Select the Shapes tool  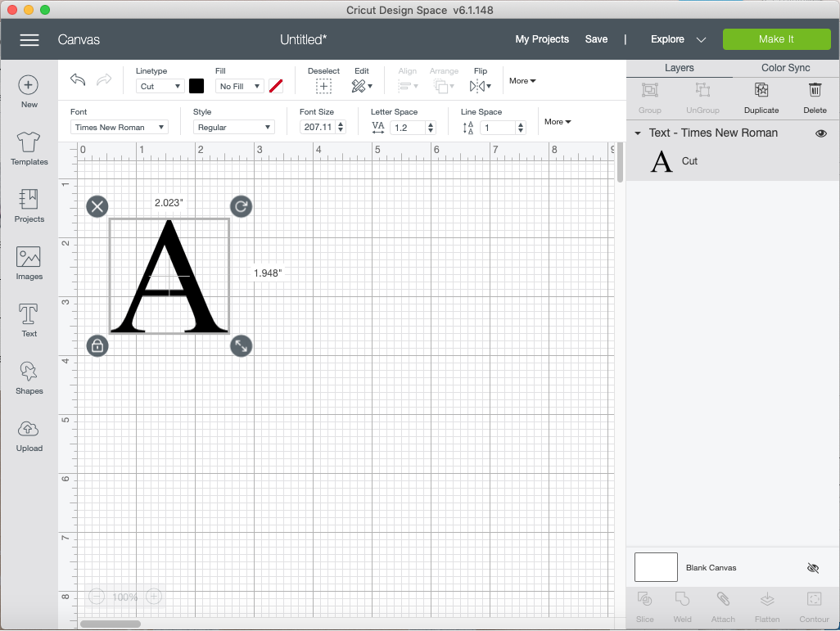(29, 378)
